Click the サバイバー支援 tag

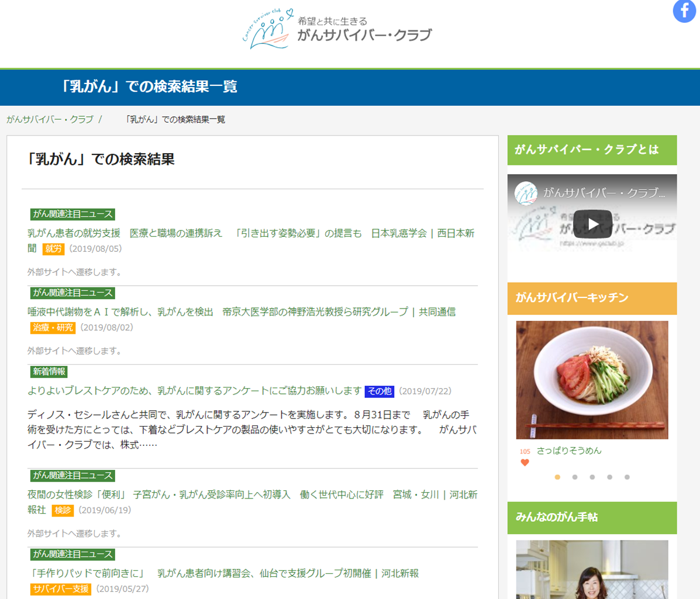61,588
